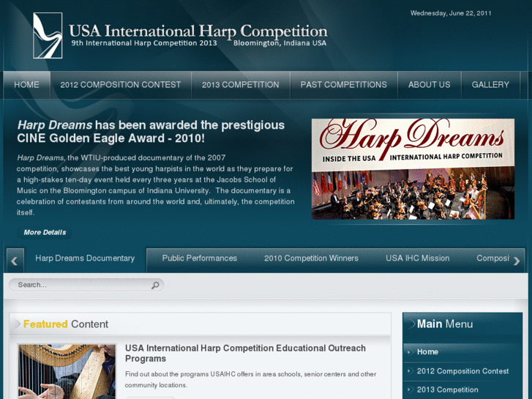Screen dimensions: 532x399
Task: Click arrow bullet beside 2013 Competition sidebar item
Action: click(411, 389)
